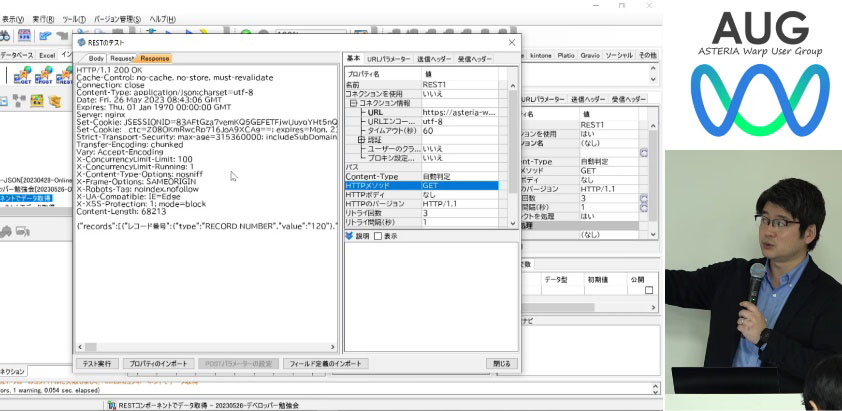The width and height of the screenshot is (842, 411).
Task: Open the URLパラメーター tab in dialog
Action: [389, 59]
